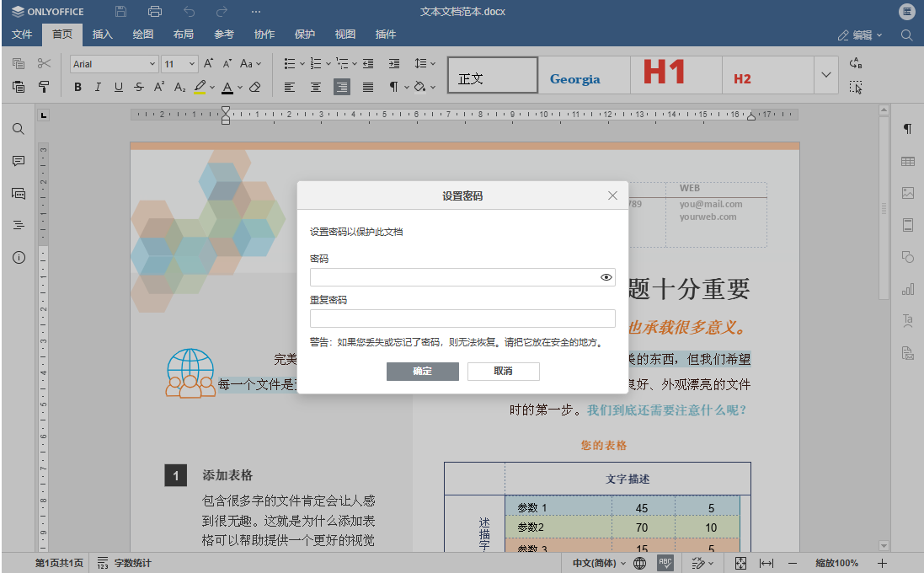This screenshot has height=573, width=924.
Task: Open 字数统计 word count
Action: (x=125, y=563)
